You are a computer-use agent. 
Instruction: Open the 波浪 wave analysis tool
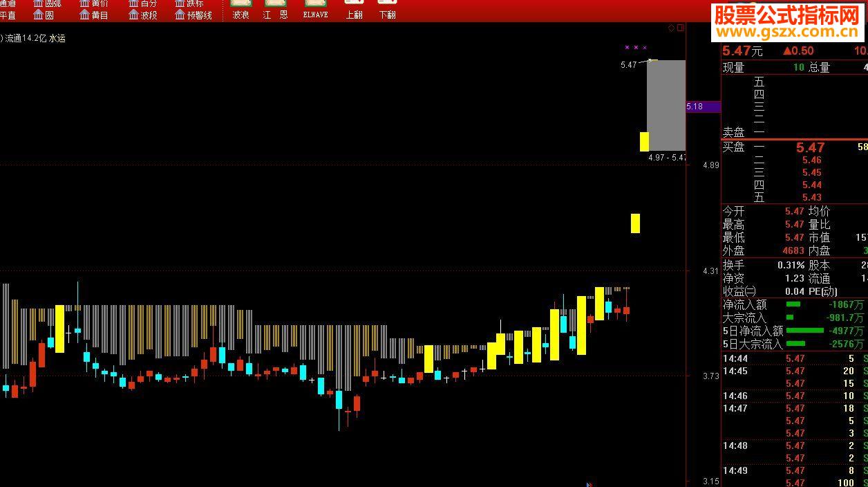(x=240, y=10)
